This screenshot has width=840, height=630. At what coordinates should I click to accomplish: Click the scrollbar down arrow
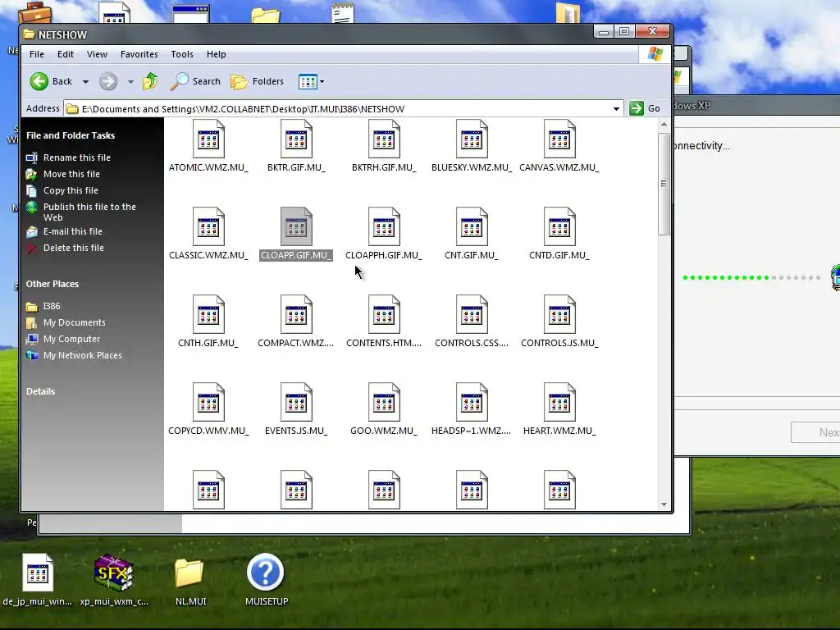coord(664,504)
